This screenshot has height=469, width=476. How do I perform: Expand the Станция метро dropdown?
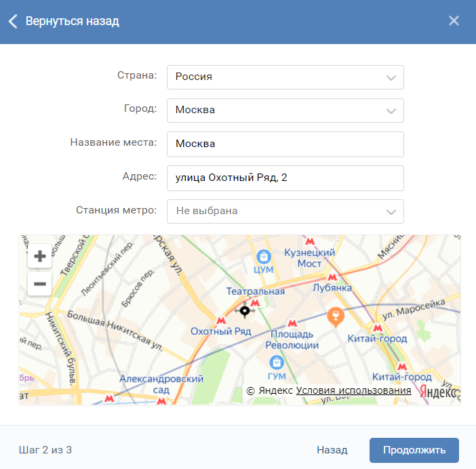coord(285,211)
